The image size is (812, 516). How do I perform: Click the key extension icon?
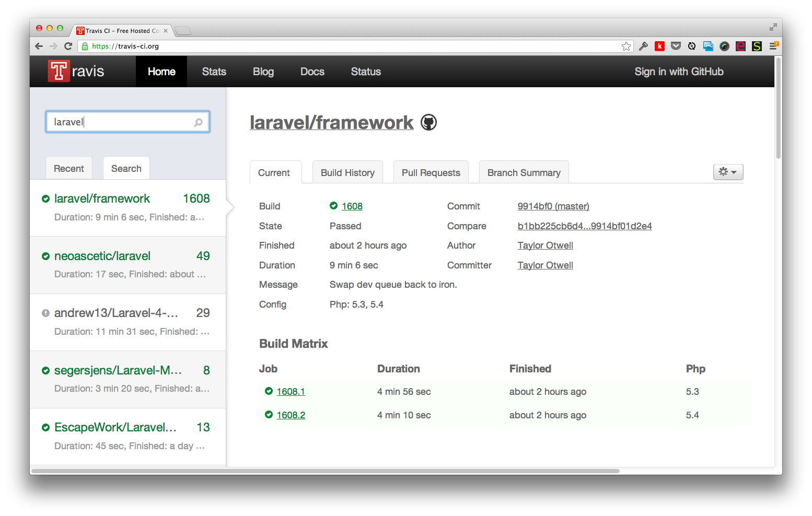(x=643, y=46)
